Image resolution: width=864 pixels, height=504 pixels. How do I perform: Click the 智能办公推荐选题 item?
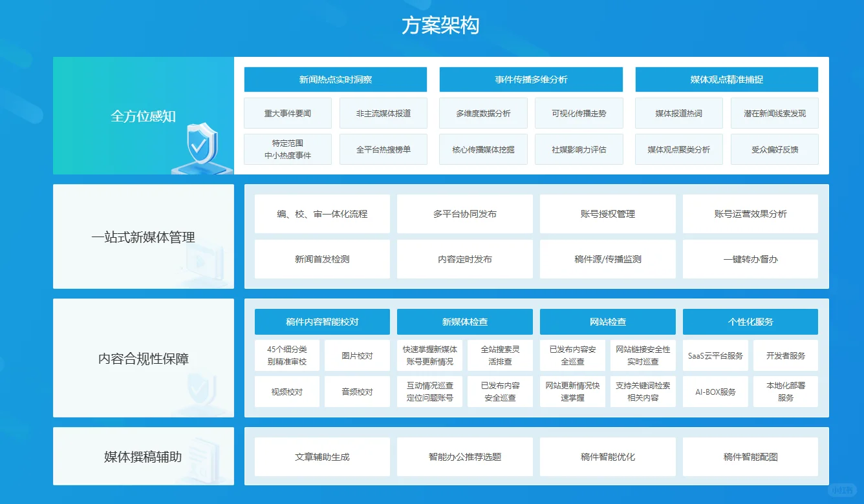tap(465, 457)
